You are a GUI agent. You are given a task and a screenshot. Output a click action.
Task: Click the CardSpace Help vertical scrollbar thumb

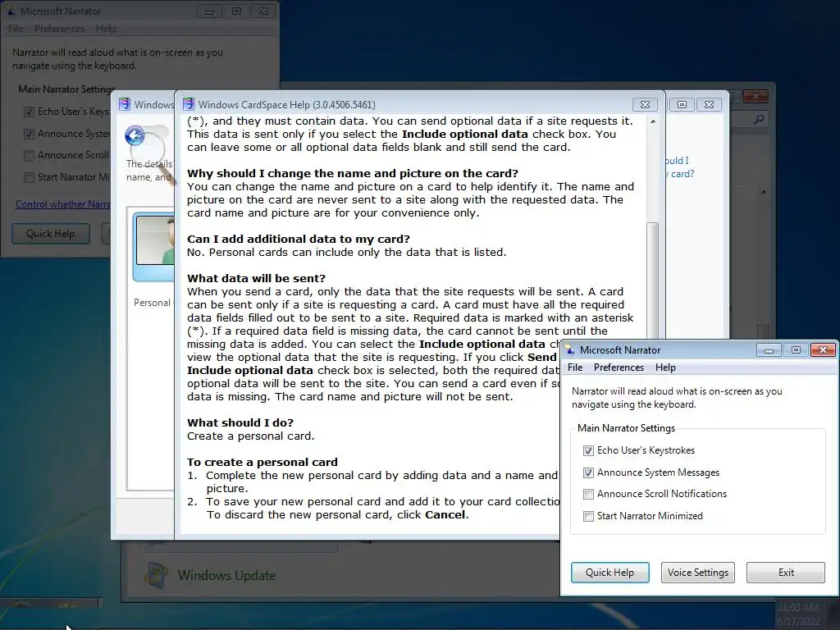coord(652,279)
